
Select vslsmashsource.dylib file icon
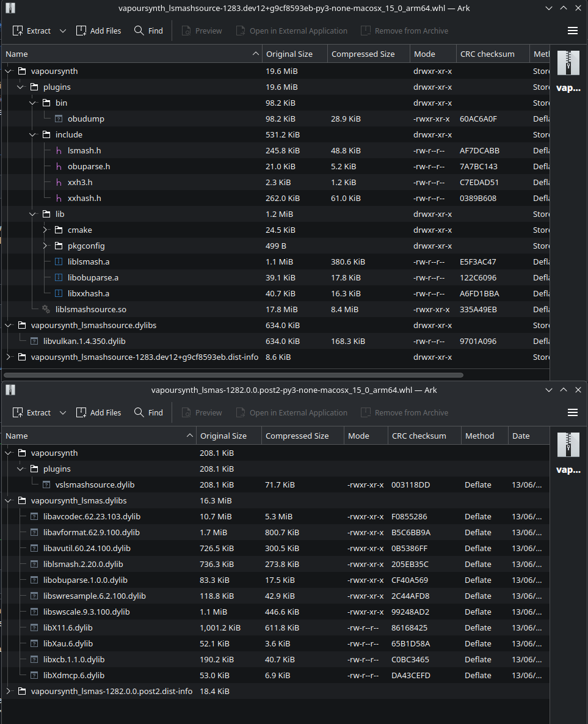46,485
